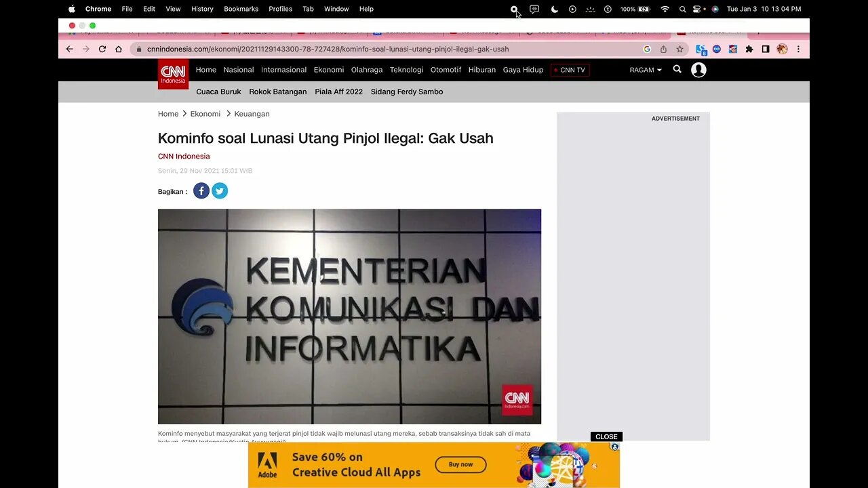Open the CNN TV button
Image resolution: width=868 pixels, height=488 pixels.
(570, 70)
